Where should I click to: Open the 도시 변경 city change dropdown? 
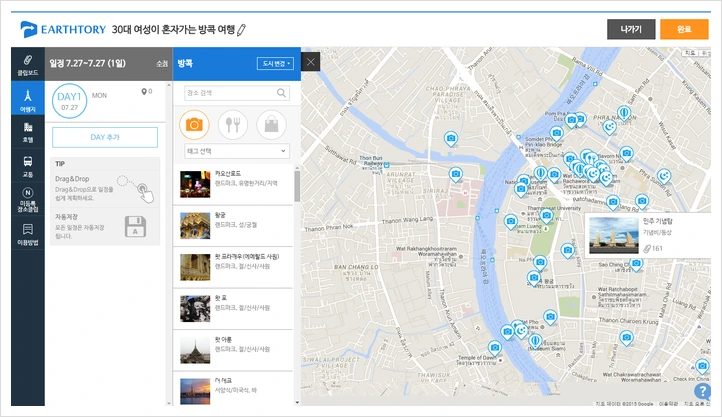pos(275,64)
